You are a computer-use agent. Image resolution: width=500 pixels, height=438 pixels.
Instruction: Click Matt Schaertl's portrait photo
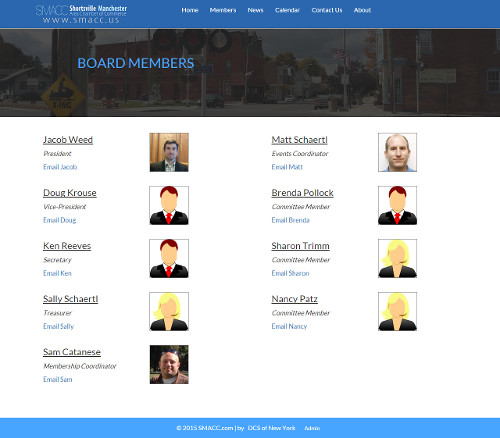(397, 152)
